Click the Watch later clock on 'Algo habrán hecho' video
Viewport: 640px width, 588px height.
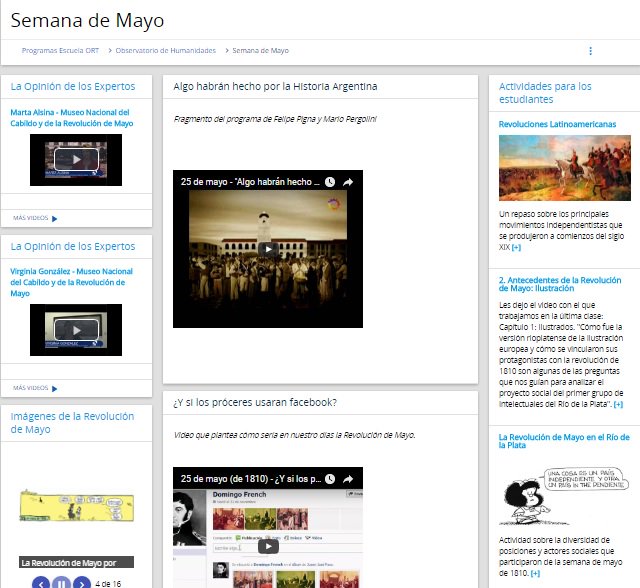tap(330, 182)
